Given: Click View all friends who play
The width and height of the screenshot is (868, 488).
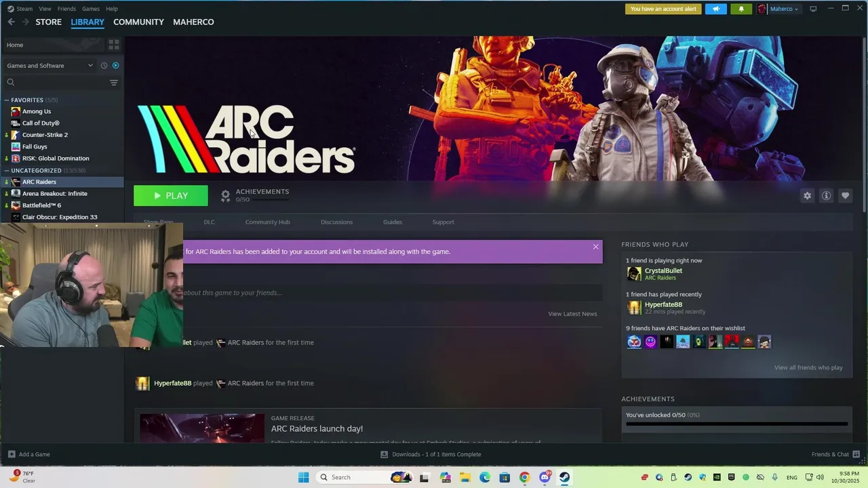Looking at the screenshot, I should click(808, 367).
